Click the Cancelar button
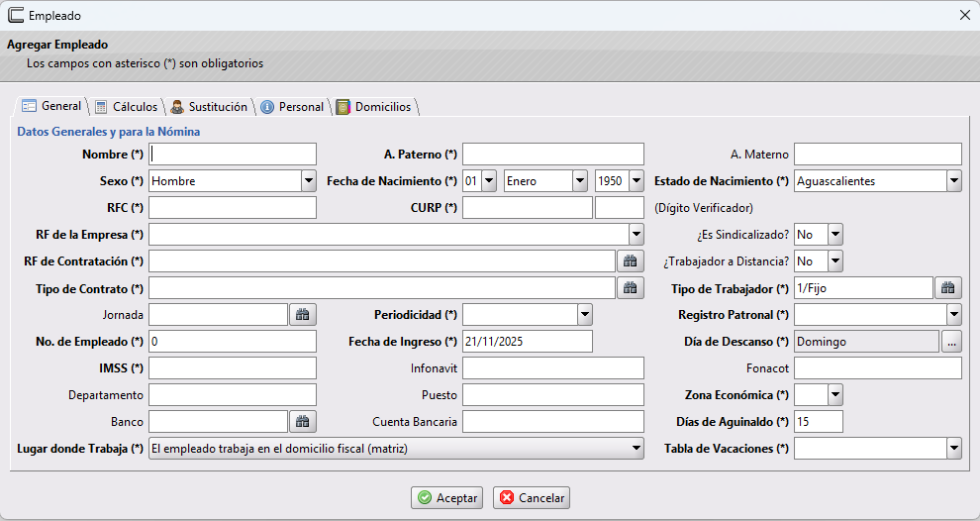Screen dimensions: 980x521 [x=532, y=498]
